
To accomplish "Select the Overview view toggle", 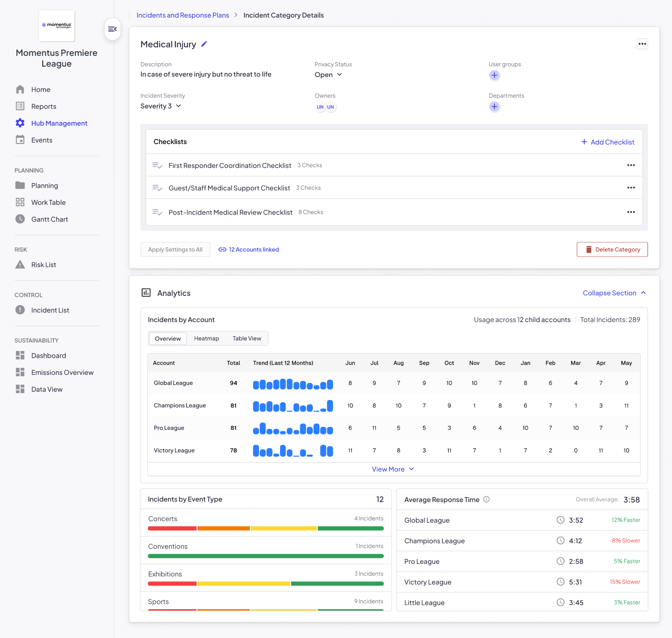I will 168,338.
